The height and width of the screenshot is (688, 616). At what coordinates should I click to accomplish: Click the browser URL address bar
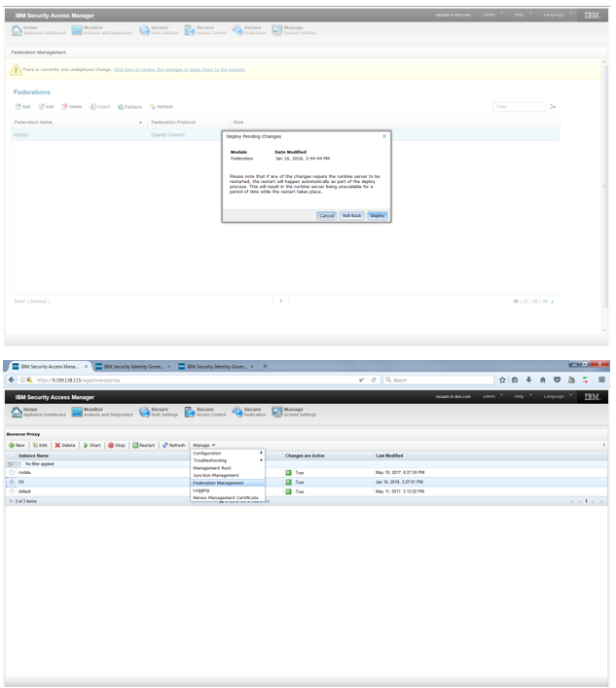[x=195, y=380]
